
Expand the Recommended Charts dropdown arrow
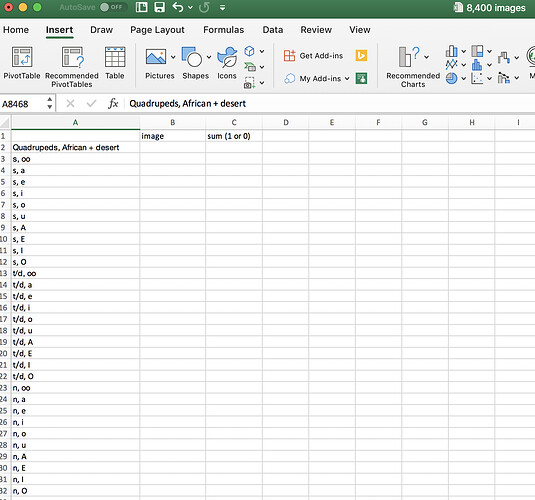(426, 57)
